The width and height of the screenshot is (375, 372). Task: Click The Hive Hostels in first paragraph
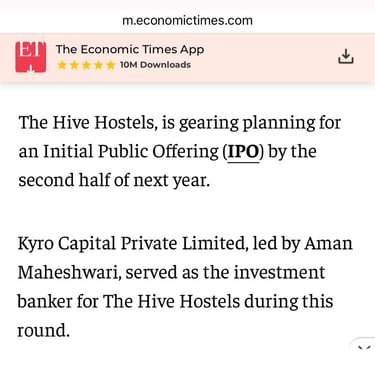(x=87, y=123)
